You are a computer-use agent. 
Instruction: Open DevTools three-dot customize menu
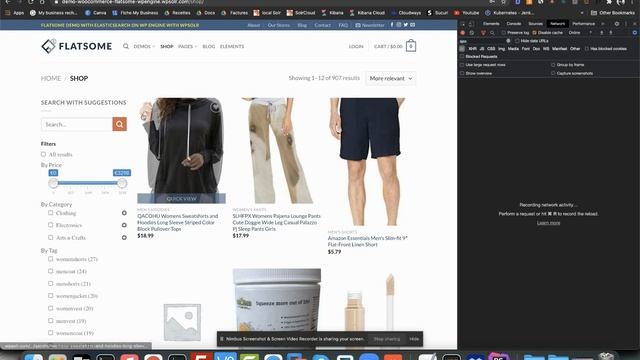click(x=626, y=24)
